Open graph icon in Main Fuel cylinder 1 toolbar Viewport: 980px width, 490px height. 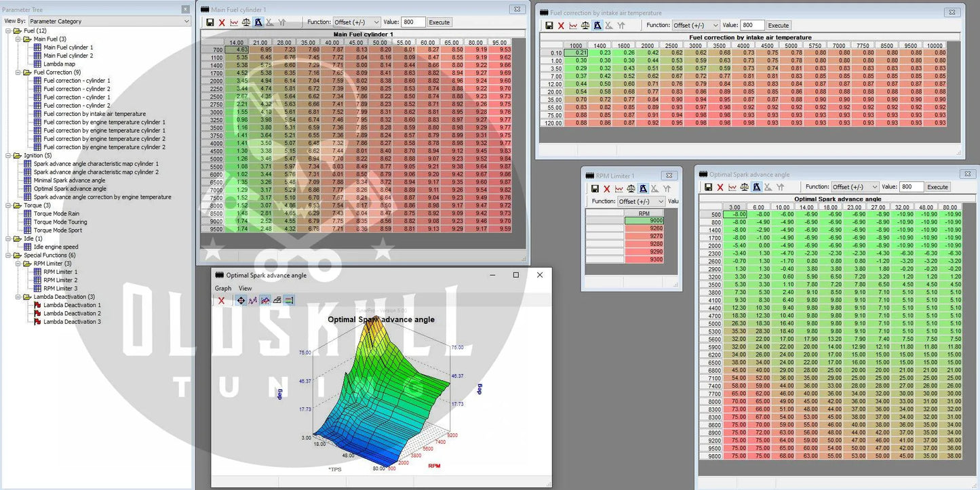(x=234, y=22)
